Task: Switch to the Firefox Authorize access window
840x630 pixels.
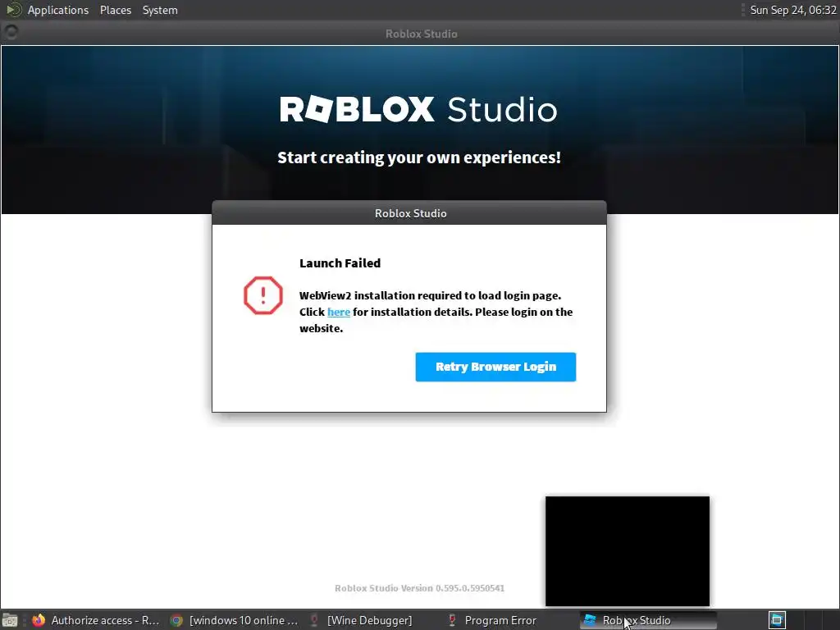Action: (x=96, y=620)
